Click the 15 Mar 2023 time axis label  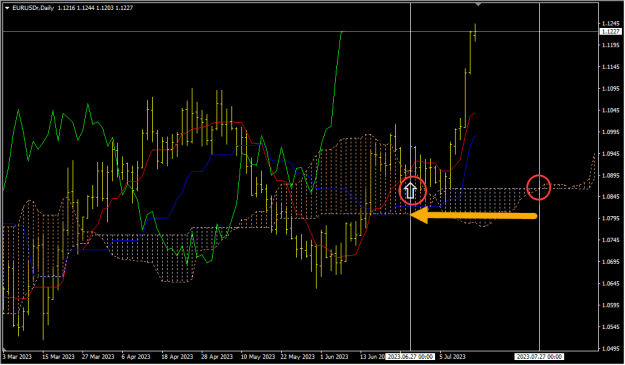[x=58, y=356]
